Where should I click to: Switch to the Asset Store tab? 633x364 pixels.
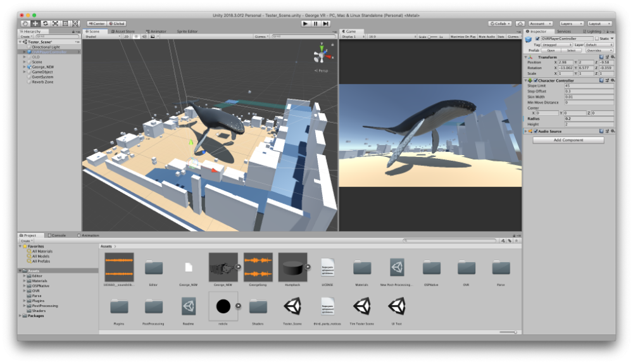point(123,31)
